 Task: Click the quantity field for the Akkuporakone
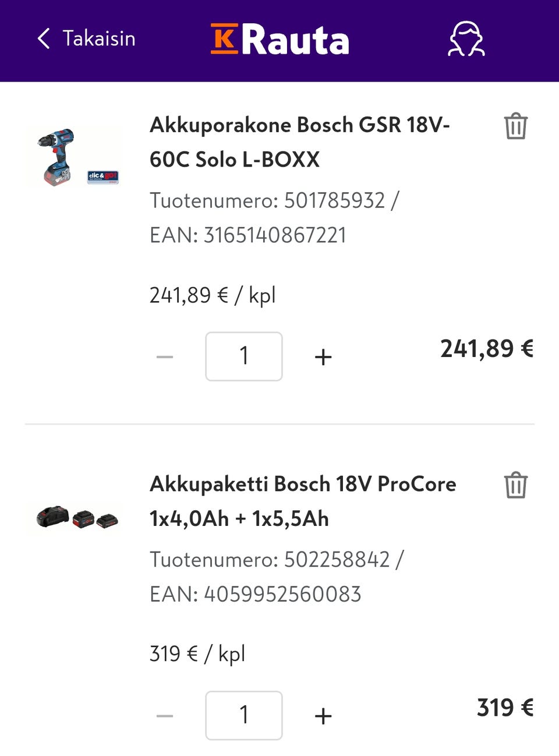pyautogui.click(x=244, y=356)
